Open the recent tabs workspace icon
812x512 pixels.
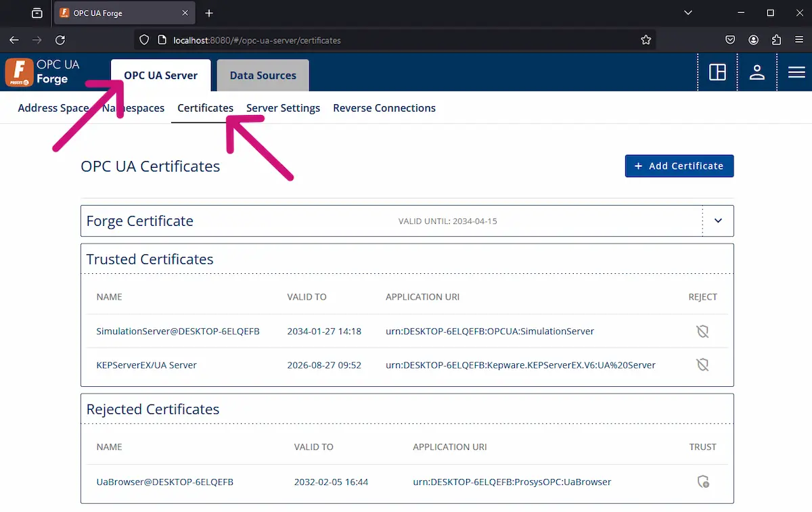coord(37,13)
